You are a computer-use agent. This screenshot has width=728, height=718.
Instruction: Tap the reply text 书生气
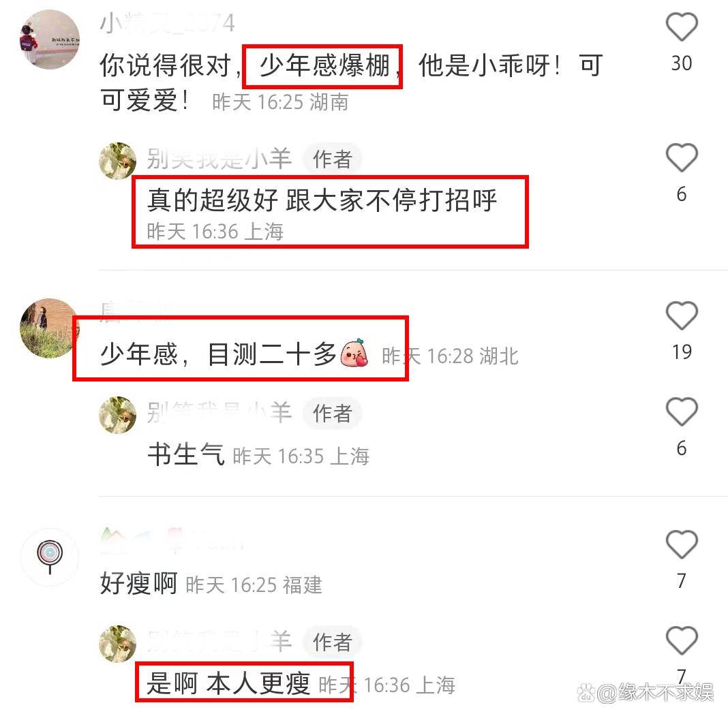tap(186, 454)
